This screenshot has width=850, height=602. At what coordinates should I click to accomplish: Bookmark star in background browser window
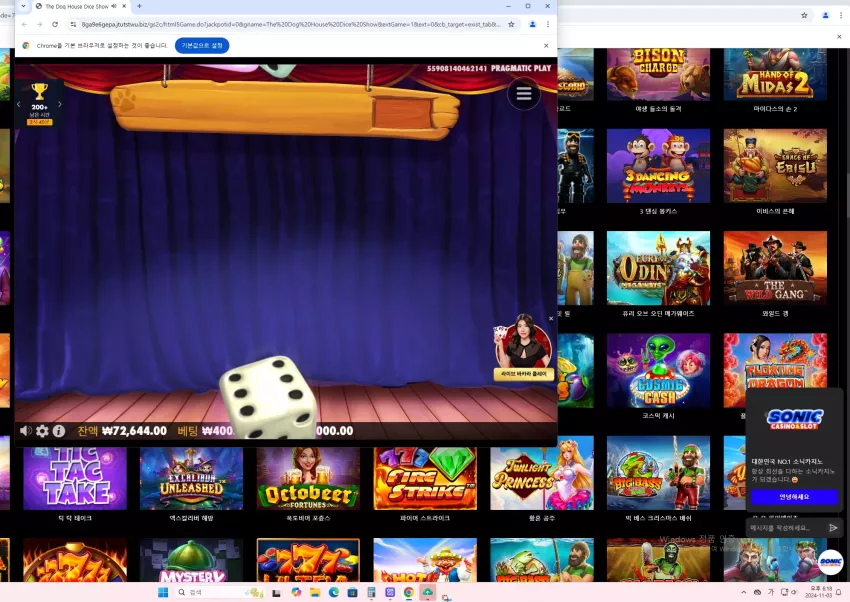point(804,15)
